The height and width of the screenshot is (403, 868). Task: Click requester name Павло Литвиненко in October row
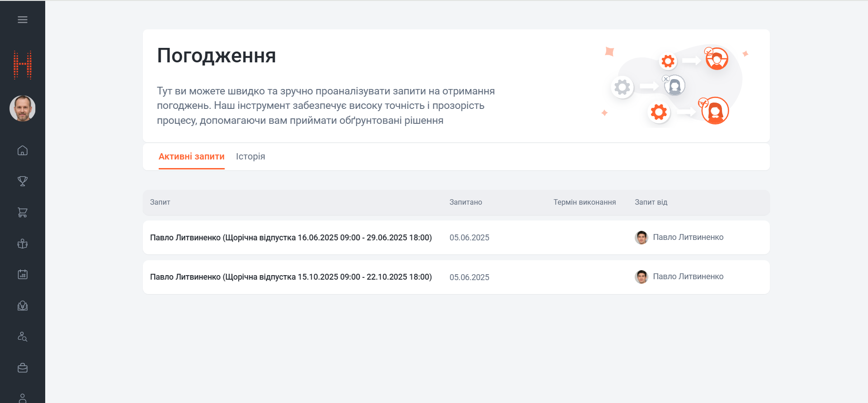(x=688, y=276)
